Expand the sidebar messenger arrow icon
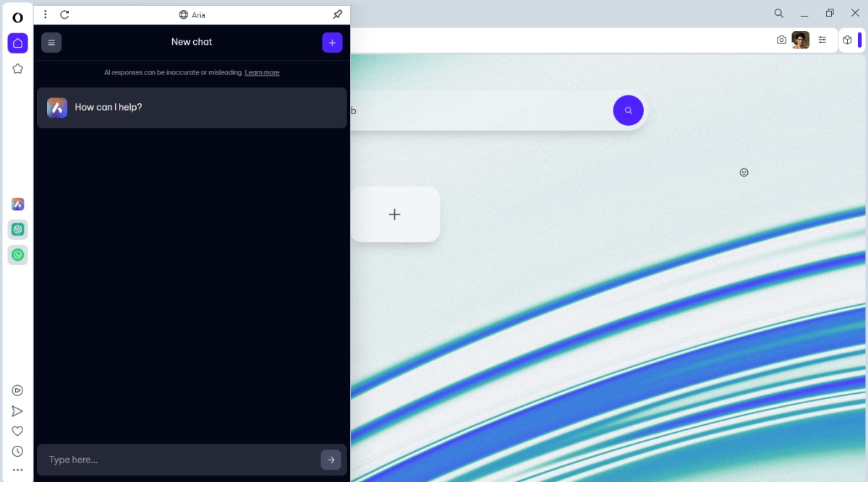 point(17,410)
